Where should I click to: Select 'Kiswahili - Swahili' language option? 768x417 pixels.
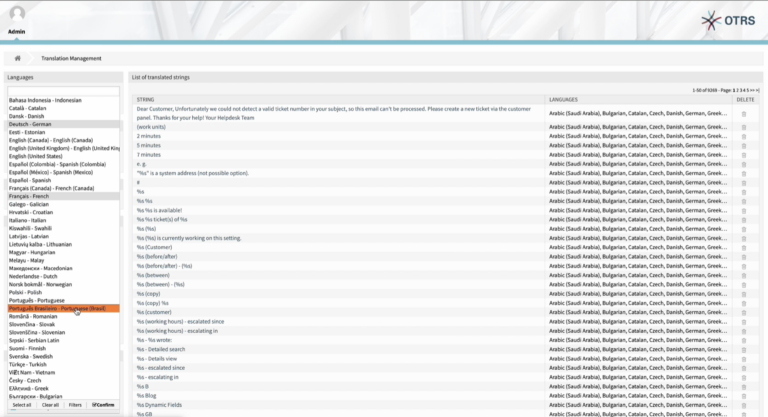tap(63, 228)
